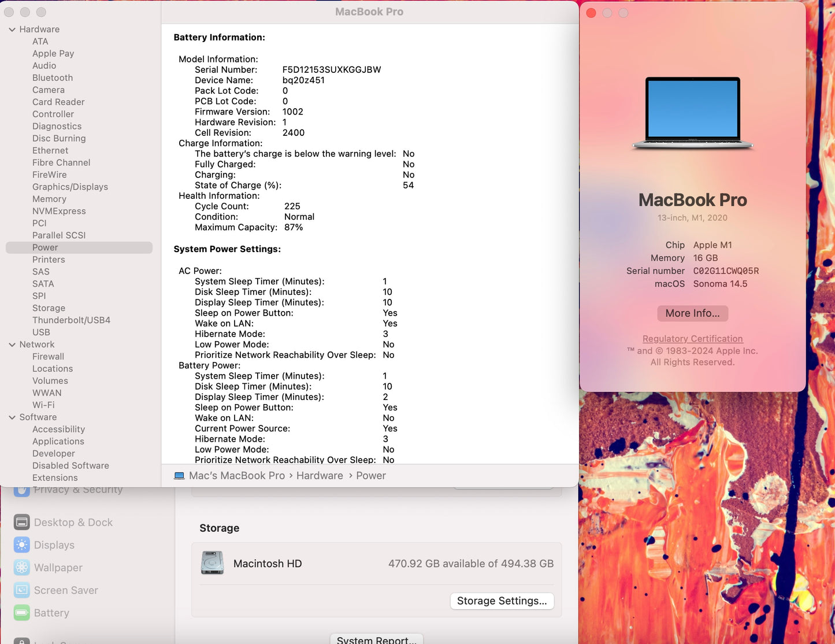Click the Maximum Capacity value 87%
835x644 pixels.
tap(294, 228)
